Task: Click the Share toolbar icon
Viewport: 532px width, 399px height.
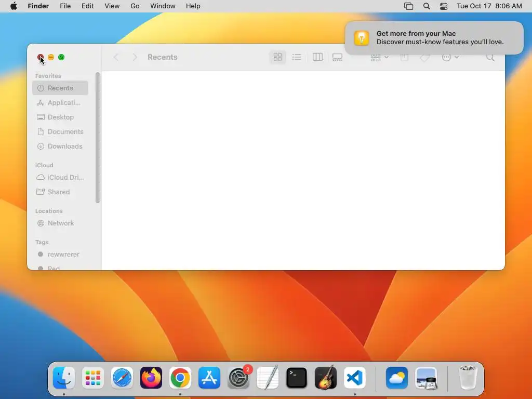Action: tap(404, 57)
